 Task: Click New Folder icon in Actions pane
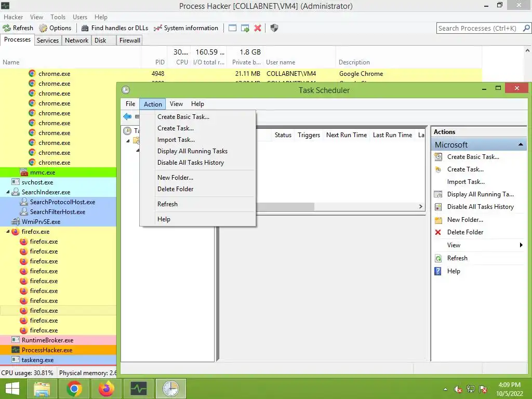[x=438, y=220]
